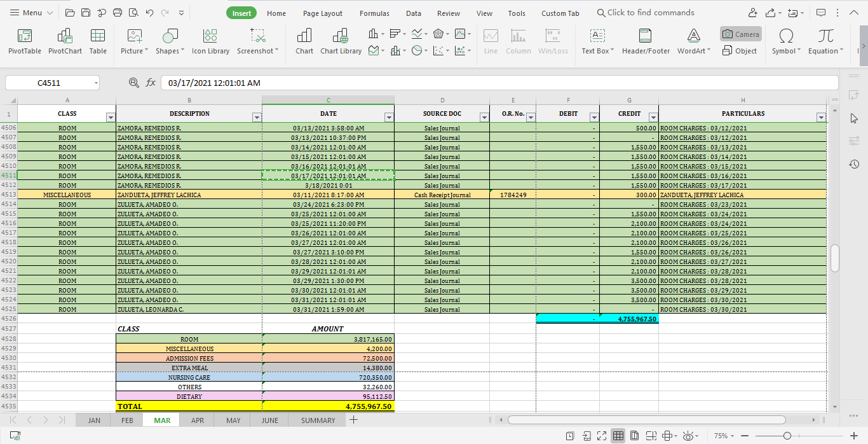Open DATE column filter dropdown
The height and width of the screenshot is (444, 868).
click(x=389, y=117)
